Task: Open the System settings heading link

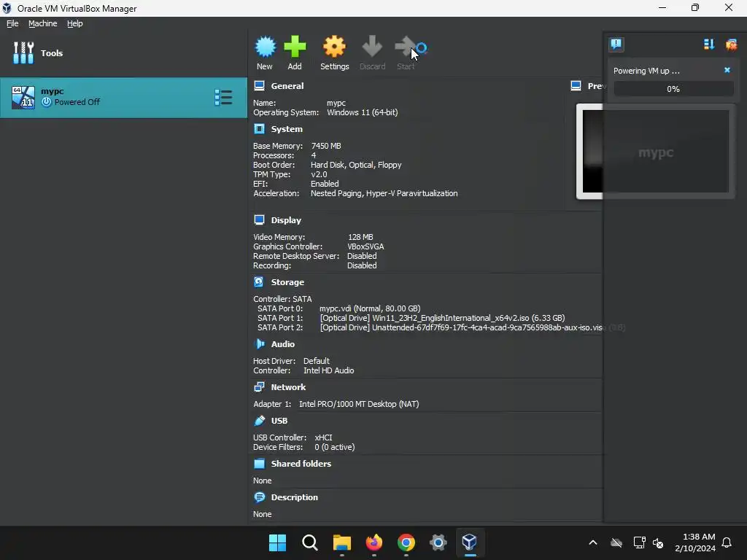Action: (x=287, y=129)
